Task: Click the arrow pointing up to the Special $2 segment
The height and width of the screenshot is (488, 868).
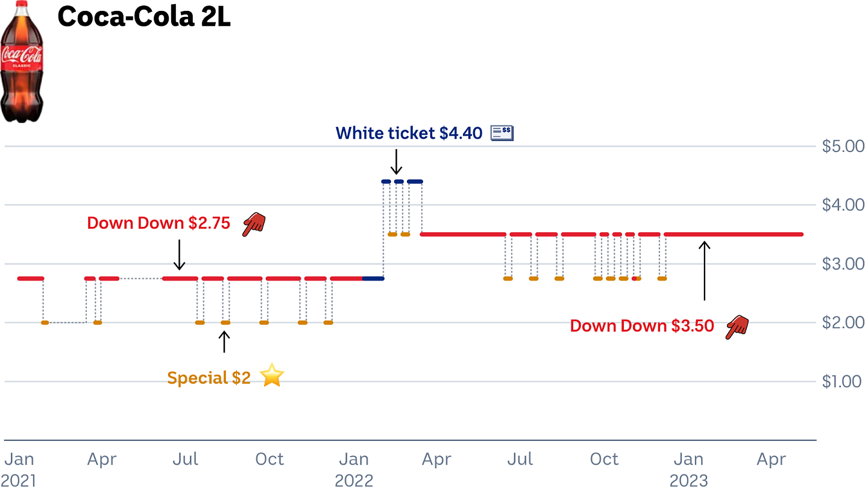Action: (224, 341)
